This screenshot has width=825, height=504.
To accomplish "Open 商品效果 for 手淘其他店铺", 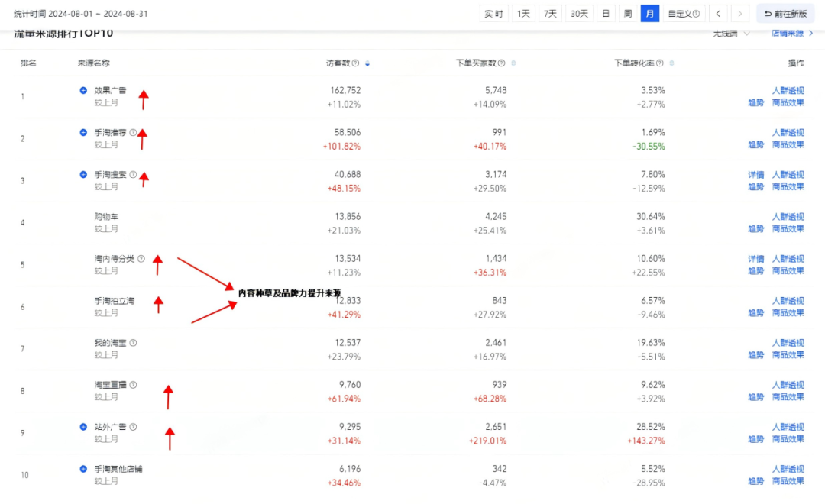I will pyautogui.click(x=788, y=481).
